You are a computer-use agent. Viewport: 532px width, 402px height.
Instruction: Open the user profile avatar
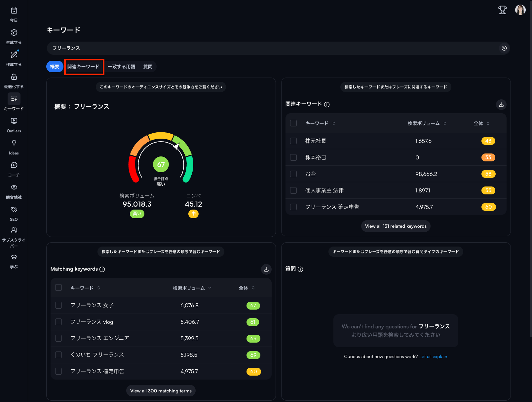pyautogui.click(x=520, y=10)
